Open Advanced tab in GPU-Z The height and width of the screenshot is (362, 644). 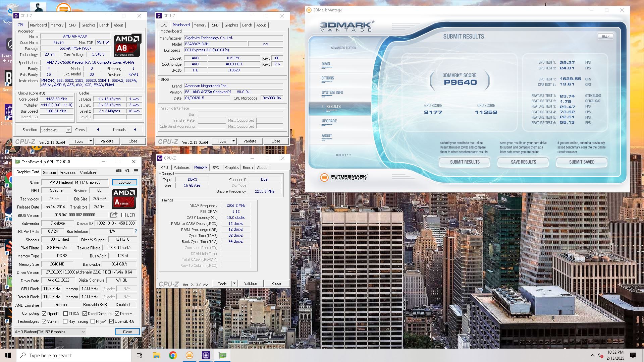[68, 173]
